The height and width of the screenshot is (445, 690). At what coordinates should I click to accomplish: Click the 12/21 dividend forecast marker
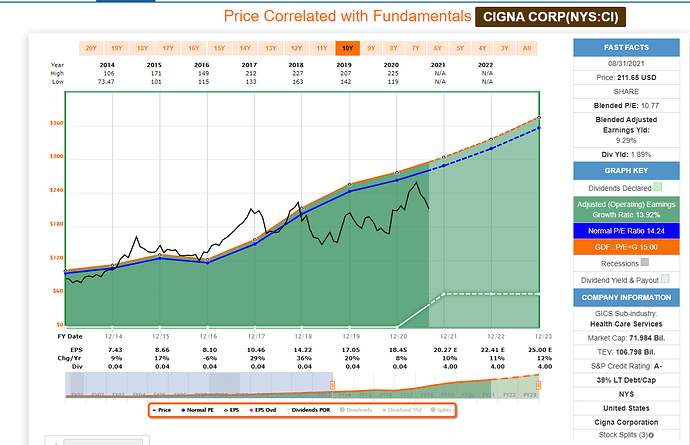(x=444, y=294)
